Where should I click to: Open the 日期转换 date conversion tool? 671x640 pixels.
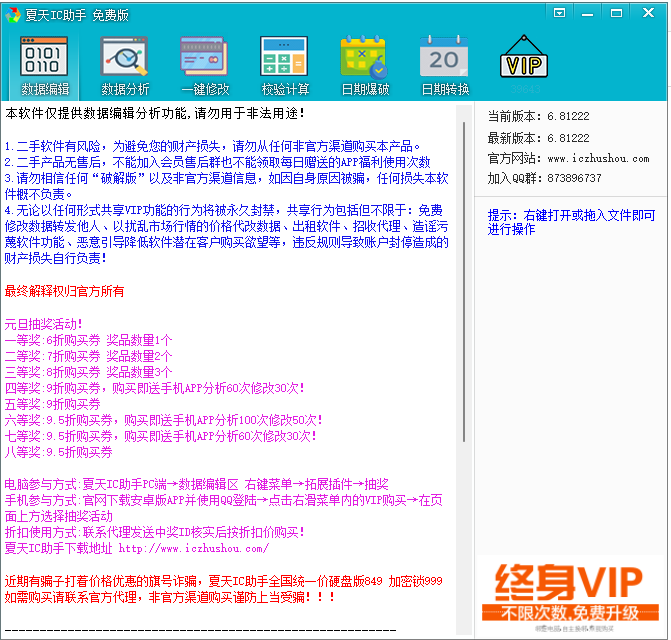(445, 66)
